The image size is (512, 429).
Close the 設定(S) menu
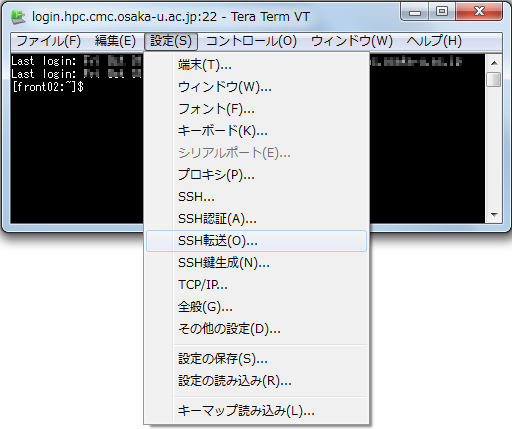(171, 41)
